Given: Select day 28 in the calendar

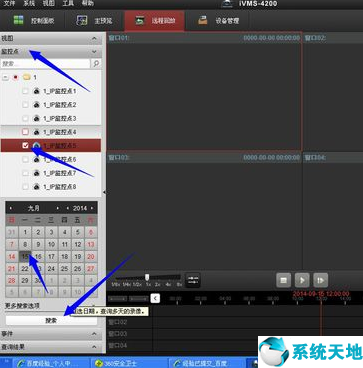Looking at the screenshot, I should 12,281.
